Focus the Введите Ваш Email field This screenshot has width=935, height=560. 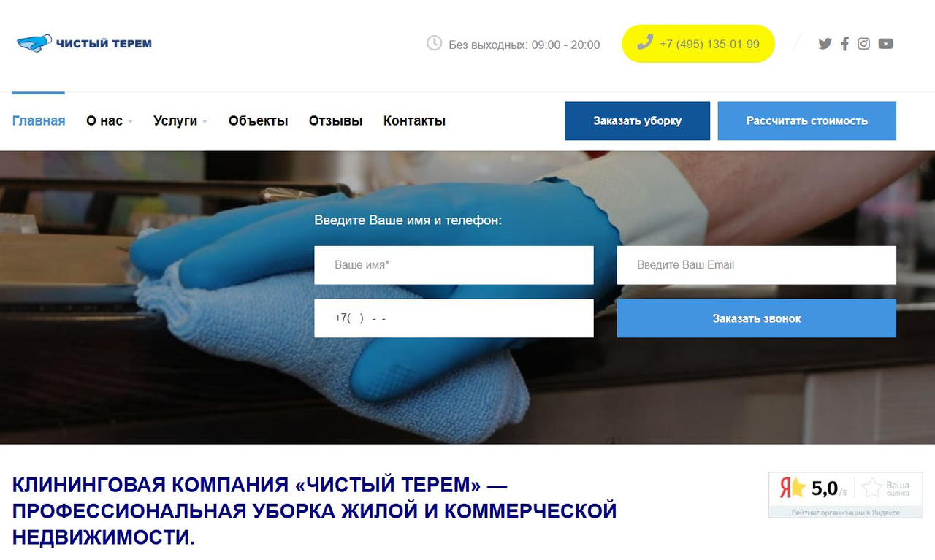(x=756, y=265)
